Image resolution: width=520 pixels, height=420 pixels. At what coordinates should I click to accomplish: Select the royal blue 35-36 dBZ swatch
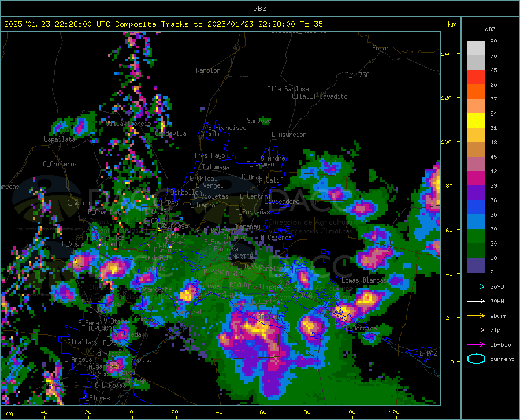coord(476,207)
